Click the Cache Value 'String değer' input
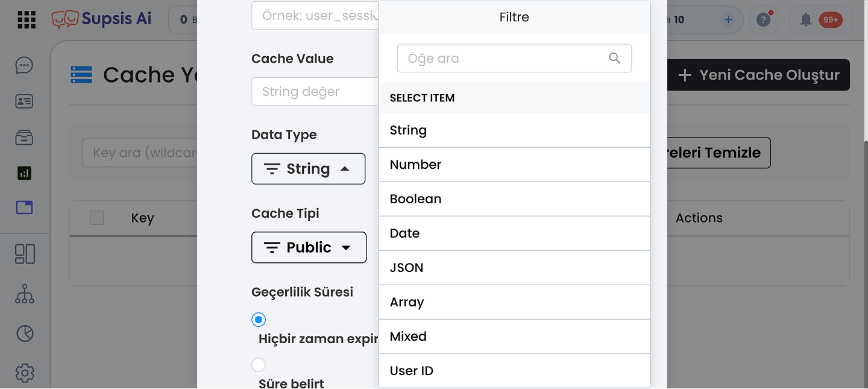Image resolution: width=868 pixels, height=389 pixels. [315, 92]
